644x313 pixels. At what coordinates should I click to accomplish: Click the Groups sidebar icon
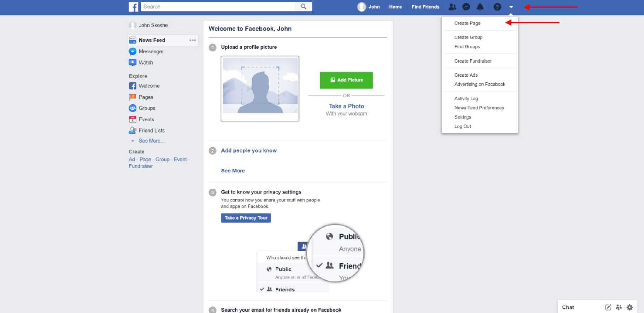tap(132, 108)
